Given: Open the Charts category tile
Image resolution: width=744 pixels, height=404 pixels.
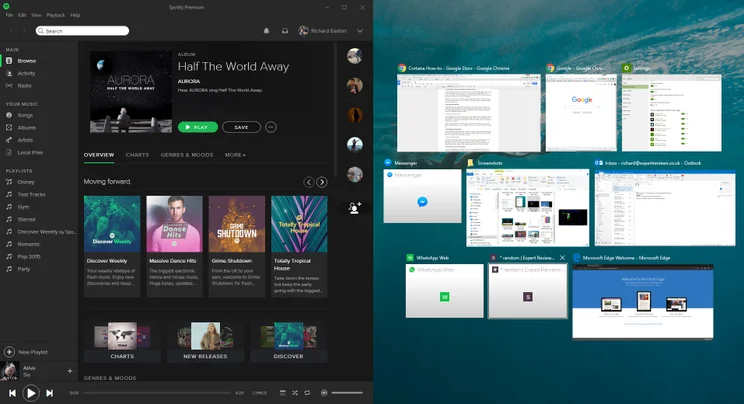Looking at the screenshot, I should [122, 342].
